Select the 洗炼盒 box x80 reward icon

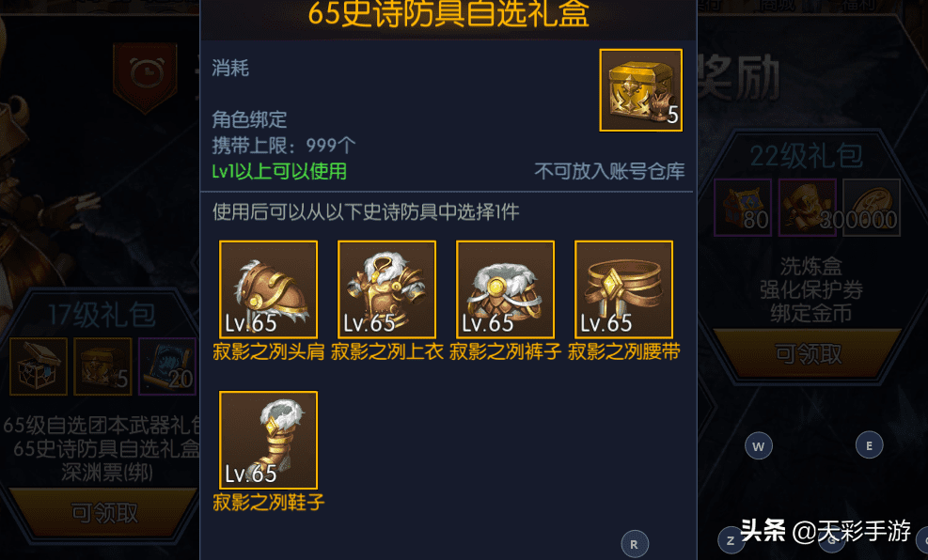coord(743,209)
